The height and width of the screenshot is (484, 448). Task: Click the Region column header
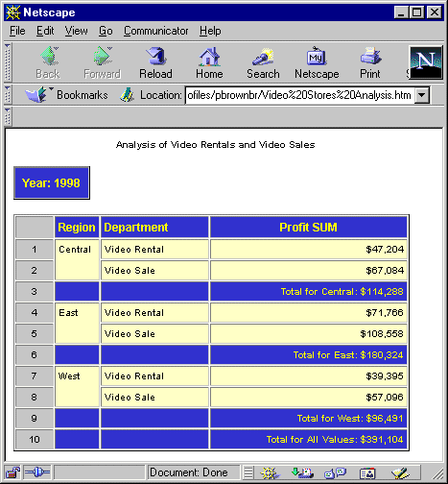click(x=77, y=228)
